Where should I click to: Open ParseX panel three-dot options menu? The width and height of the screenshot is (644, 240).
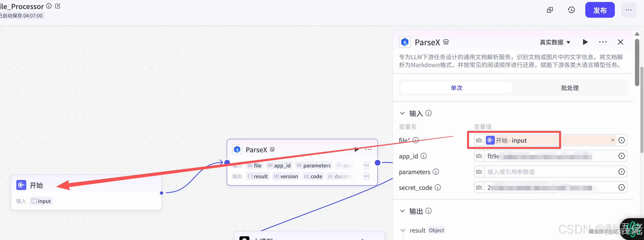pos(603,42)
